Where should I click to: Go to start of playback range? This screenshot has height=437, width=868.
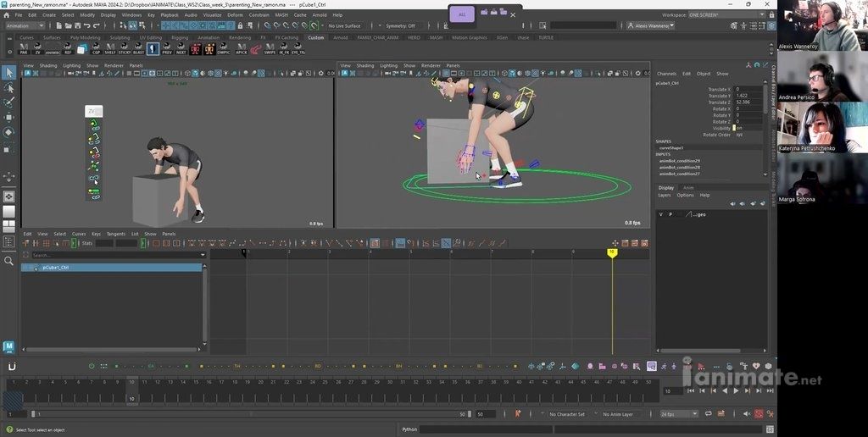click(691, 390)
